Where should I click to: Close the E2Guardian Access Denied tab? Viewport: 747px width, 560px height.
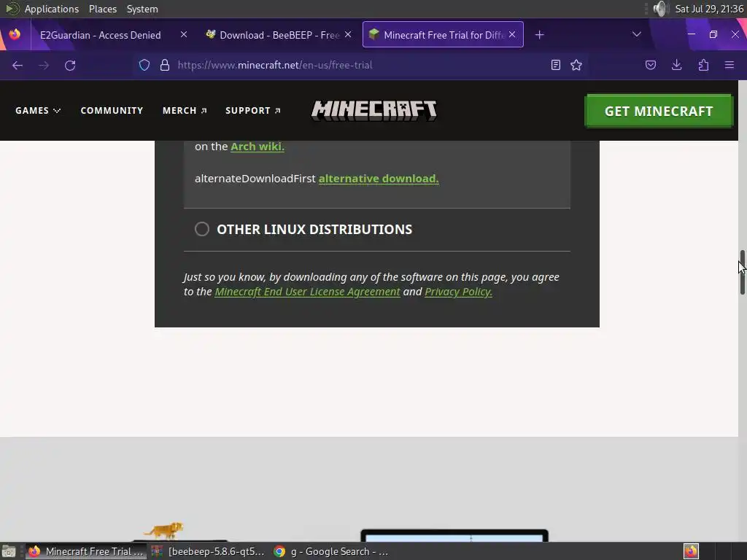(184, 35)
